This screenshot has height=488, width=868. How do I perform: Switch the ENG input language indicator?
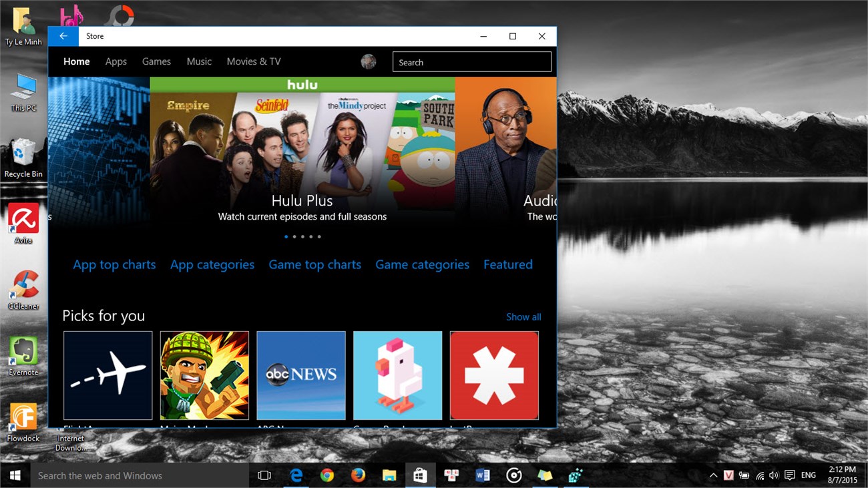point(809,475)
